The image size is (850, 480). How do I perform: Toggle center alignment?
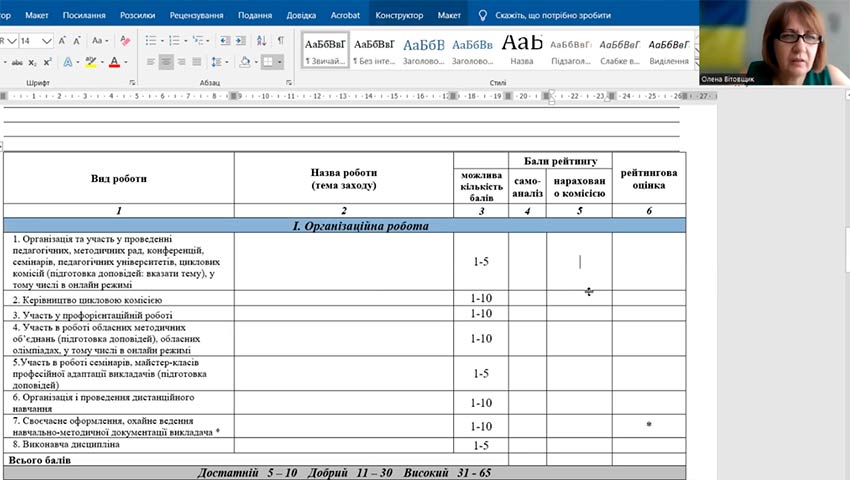pyautogui.click(x=166, y=62)
